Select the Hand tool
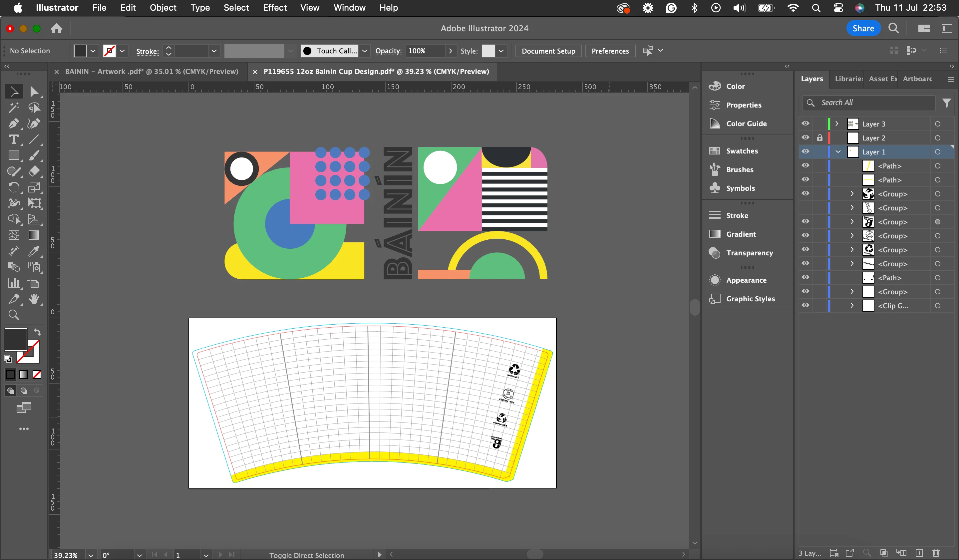The height and width of the screenshot is (560, 959). coord(34,299)
